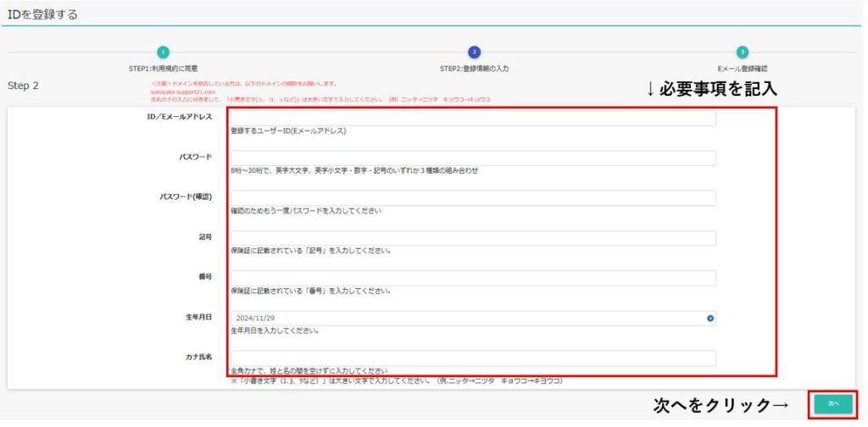This screenshot has width=868, height=427.
Task: Click the red 氏名カナの入力 warning line
Action: coord(320,100)
